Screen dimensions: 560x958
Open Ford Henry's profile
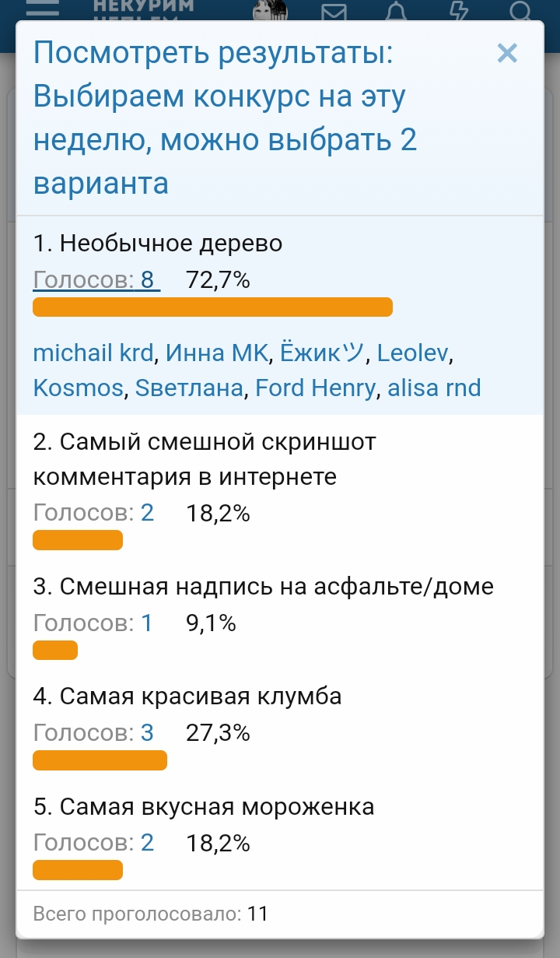pos(315,388)
